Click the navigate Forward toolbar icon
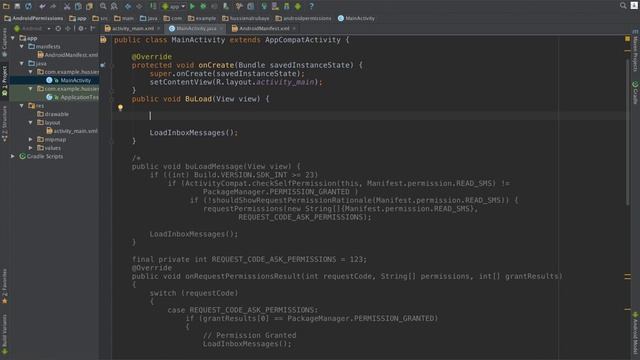The image size is (640, 360). 139,6
